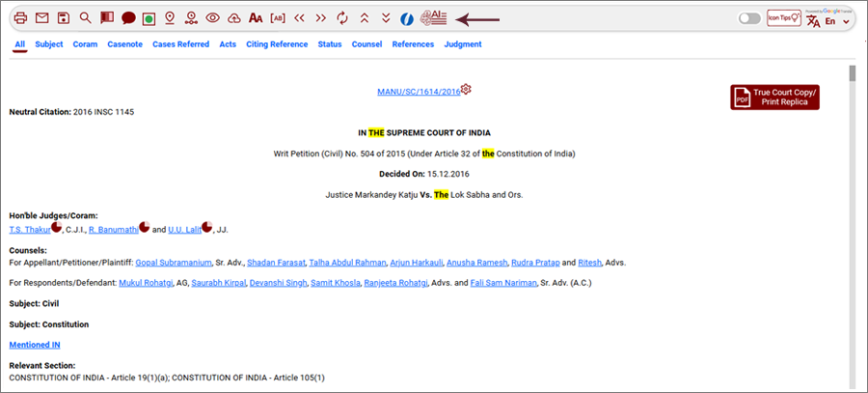
Task: Click the green circle in square icon
Action: [x=149, y=18]
